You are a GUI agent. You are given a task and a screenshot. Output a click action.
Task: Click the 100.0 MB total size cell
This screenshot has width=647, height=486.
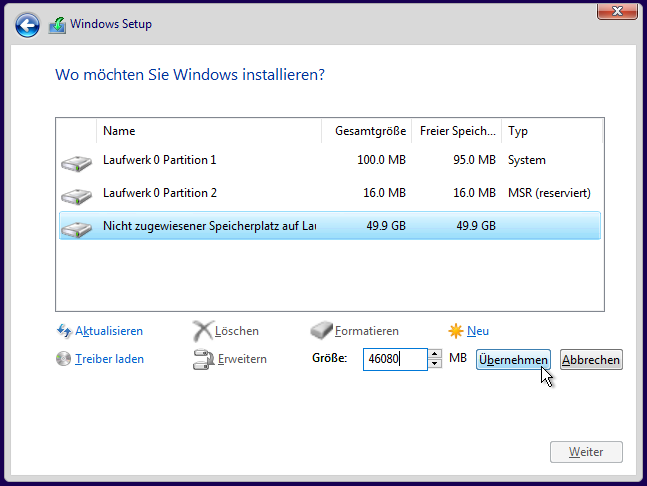[x=381, y=160]
